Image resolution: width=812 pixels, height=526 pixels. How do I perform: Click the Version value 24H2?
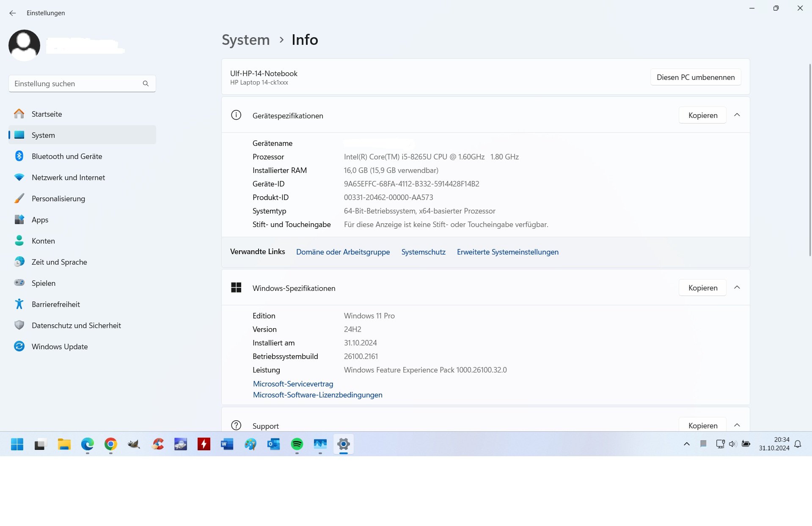point(352,329)
